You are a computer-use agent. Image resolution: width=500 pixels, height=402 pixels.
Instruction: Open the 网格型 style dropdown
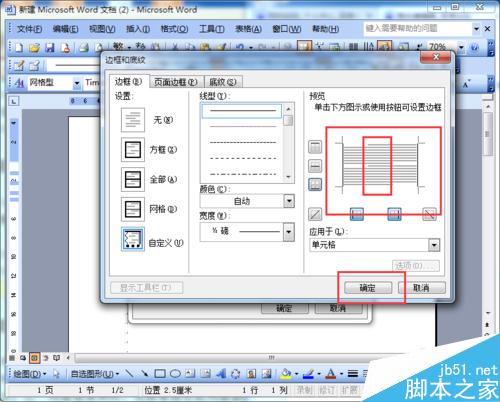point(77,83)
